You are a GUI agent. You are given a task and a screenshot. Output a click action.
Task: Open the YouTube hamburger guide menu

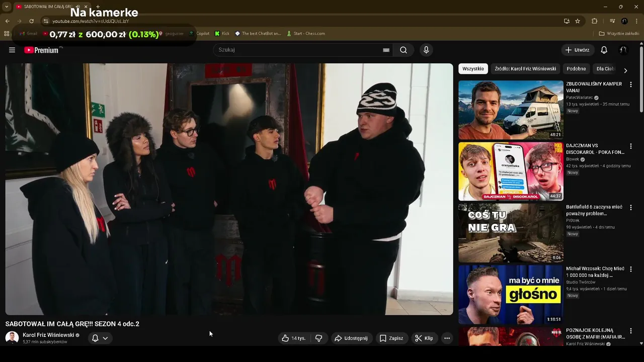point(12,50)
